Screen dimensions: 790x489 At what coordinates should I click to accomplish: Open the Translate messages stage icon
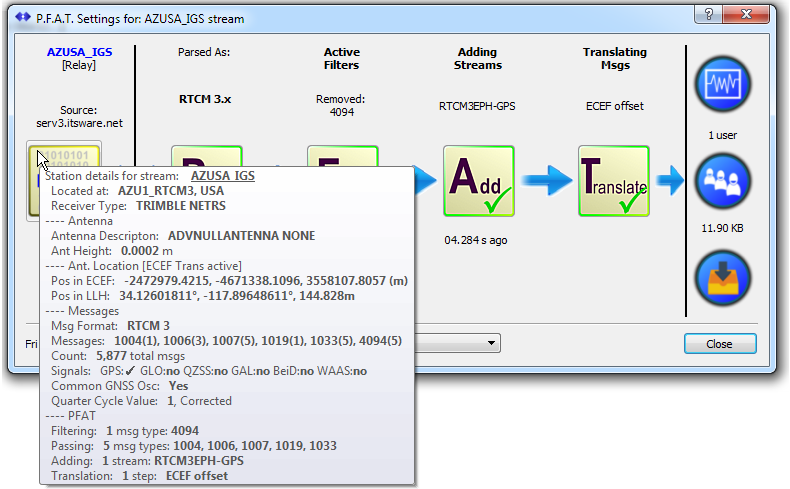[613, 181]
